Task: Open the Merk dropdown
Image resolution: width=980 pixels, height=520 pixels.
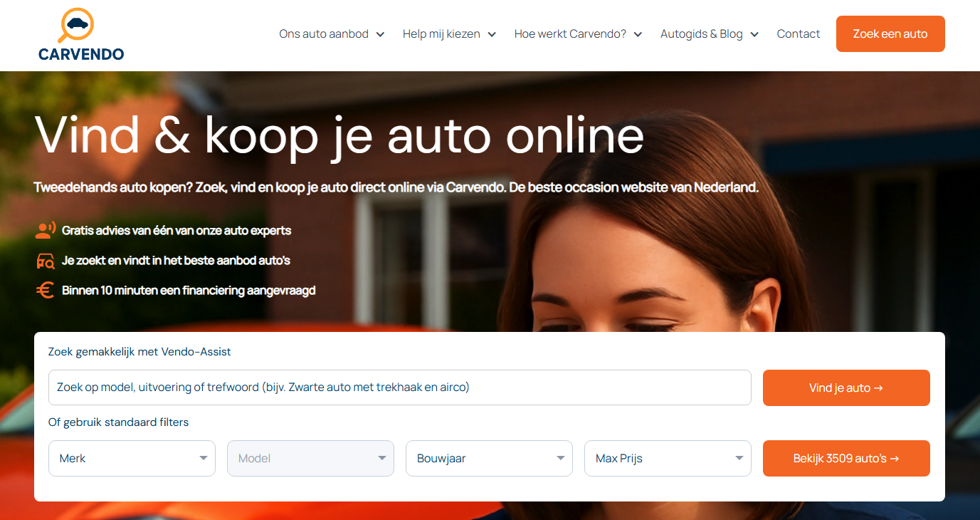Action: coord(132,458)
